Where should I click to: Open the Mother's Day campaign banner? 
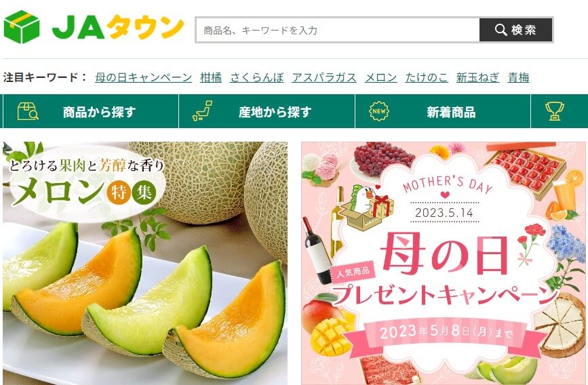444,263
